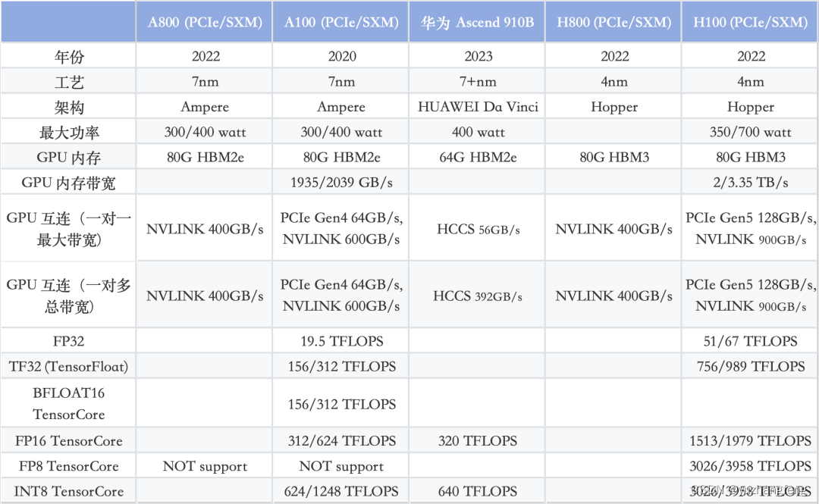Click the 640 TFLOPS cell
819x504 pixels.
(x=478, y=491)
